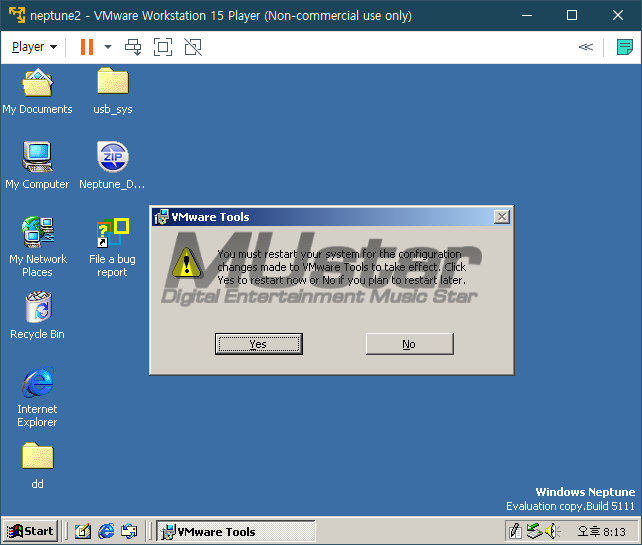Screen dimensions: 642x545
Task: Click the safely remove hardware tray icon
Action: tap(534, 531)
